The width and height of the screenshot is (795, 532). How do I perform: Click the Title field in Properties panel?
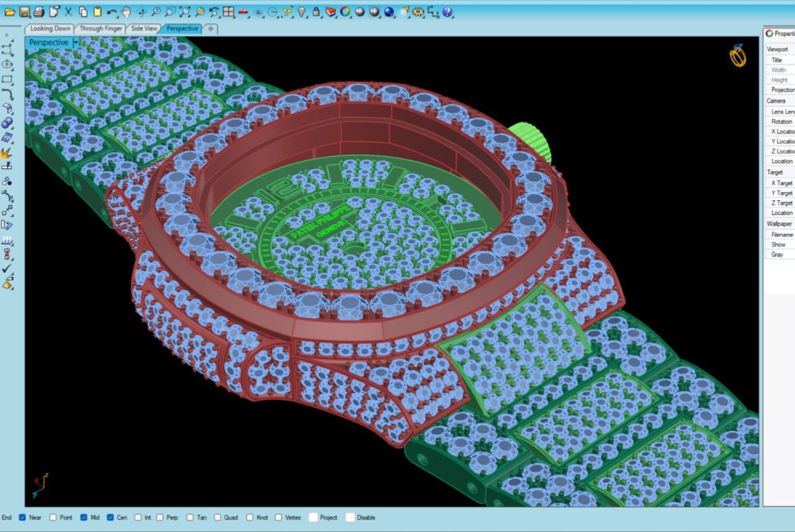780,60
